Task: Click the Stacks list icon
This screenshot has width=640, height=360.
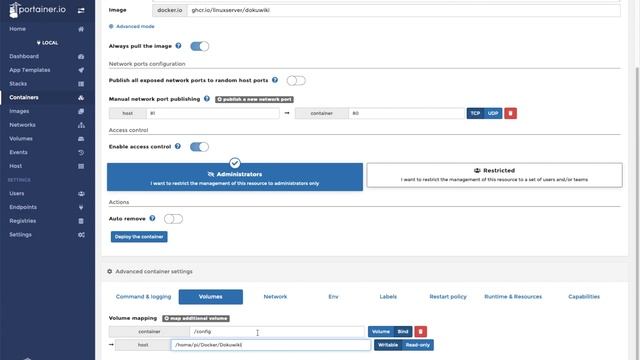Action: click(x=81, y=84)
